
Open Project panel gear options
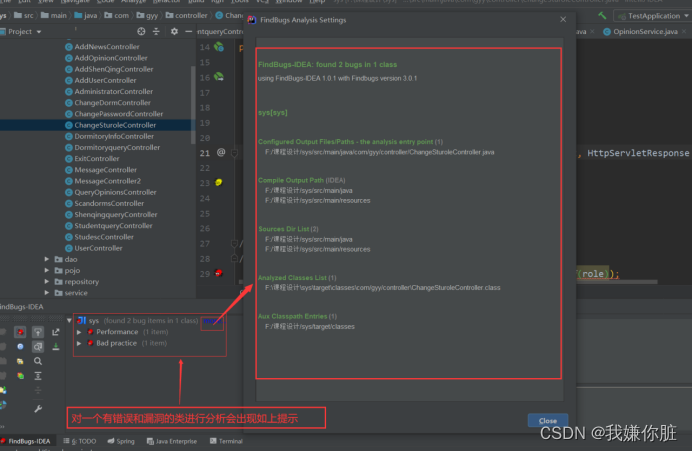pos(174,31)
